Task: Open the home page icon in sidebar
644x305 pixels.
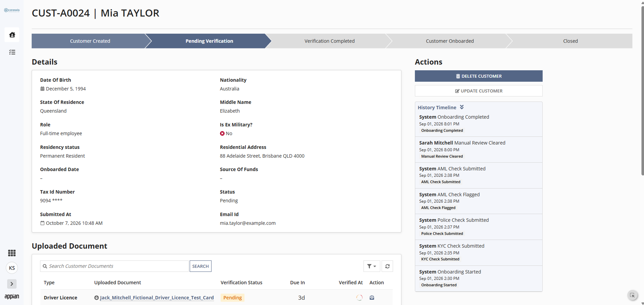Action: click(x=12, y=35)
